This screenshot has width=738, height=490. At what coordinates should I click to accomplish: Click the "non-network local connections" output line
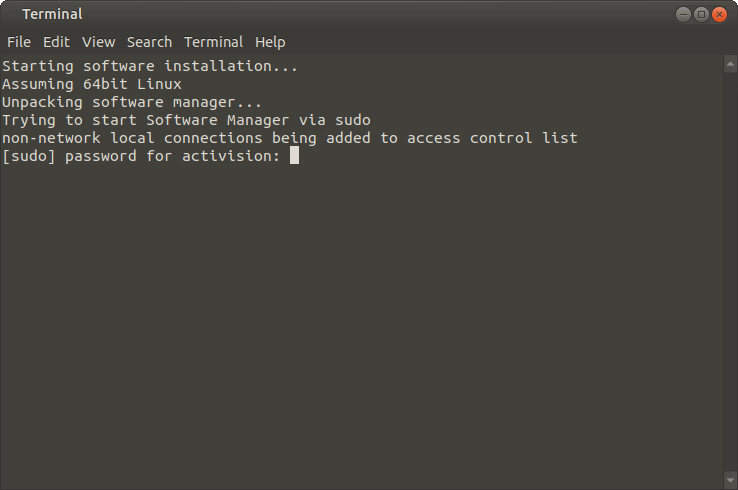pyautogui.click(x=290, y=138)
